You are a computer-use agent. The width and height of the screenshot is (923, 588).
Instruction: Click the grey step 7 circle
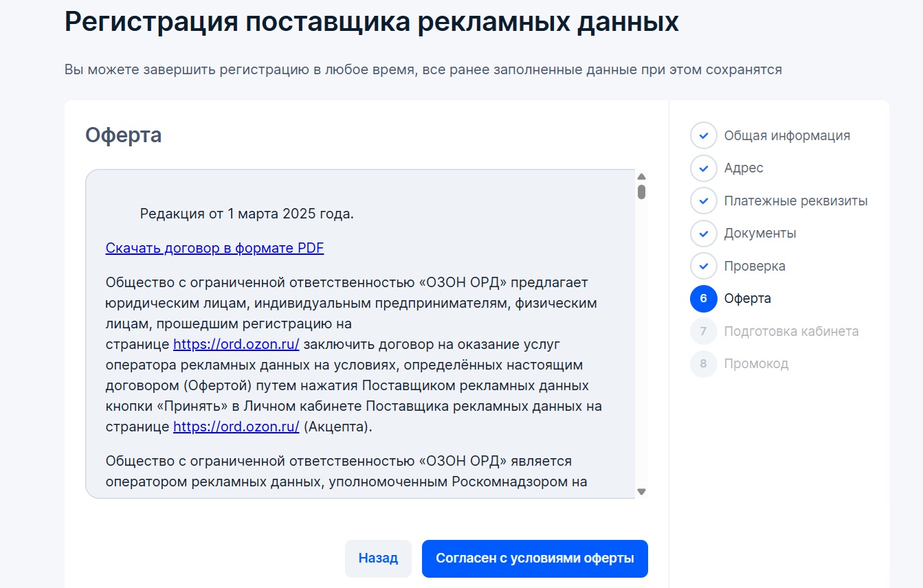coord(703,331)
